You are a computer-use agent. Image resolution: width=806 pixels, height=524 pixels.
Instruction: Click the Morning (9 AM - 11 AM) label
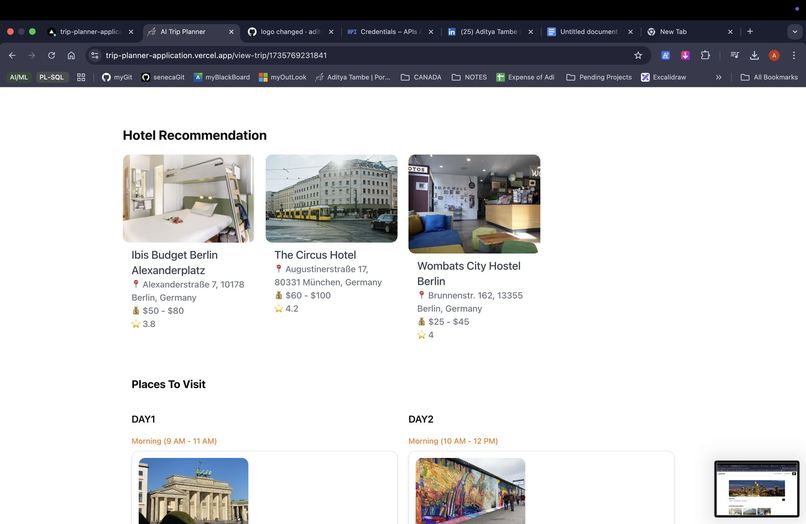click(x=174, y=441)
